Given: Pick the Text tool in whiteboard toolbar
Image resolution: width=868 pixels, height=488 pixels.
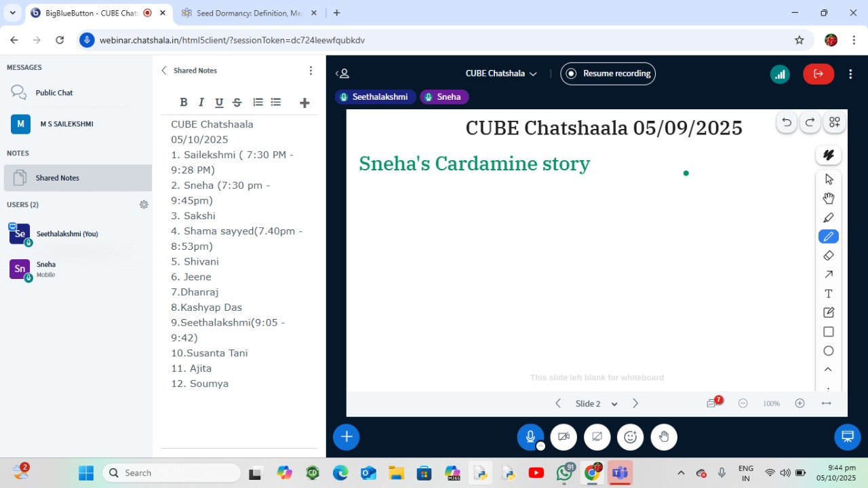Looking at the screenshot, I should (828, 294).
